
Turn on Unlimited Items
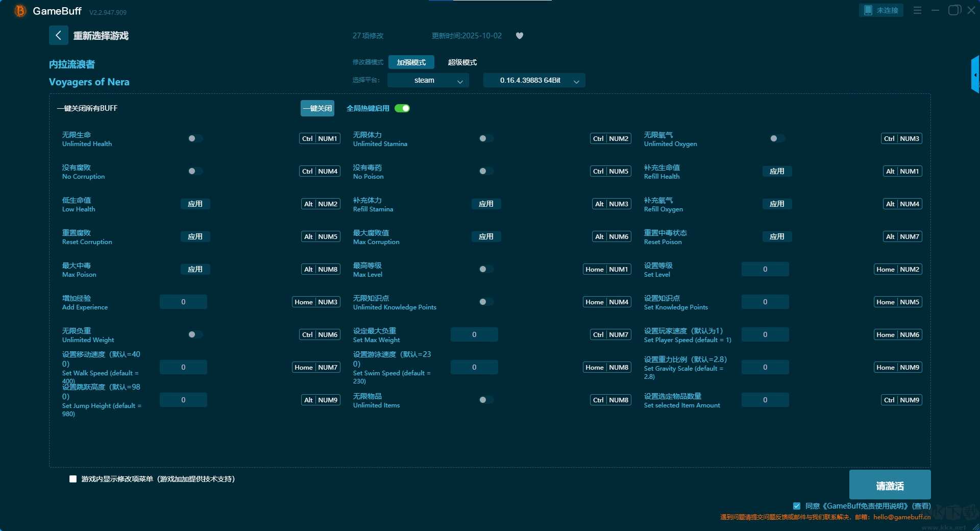point(486,400)
